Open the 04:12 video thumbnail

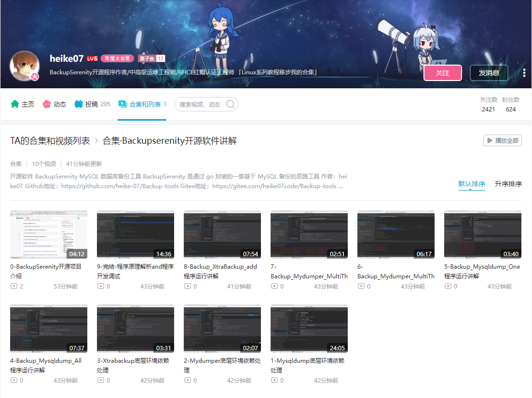click(49, 234)
